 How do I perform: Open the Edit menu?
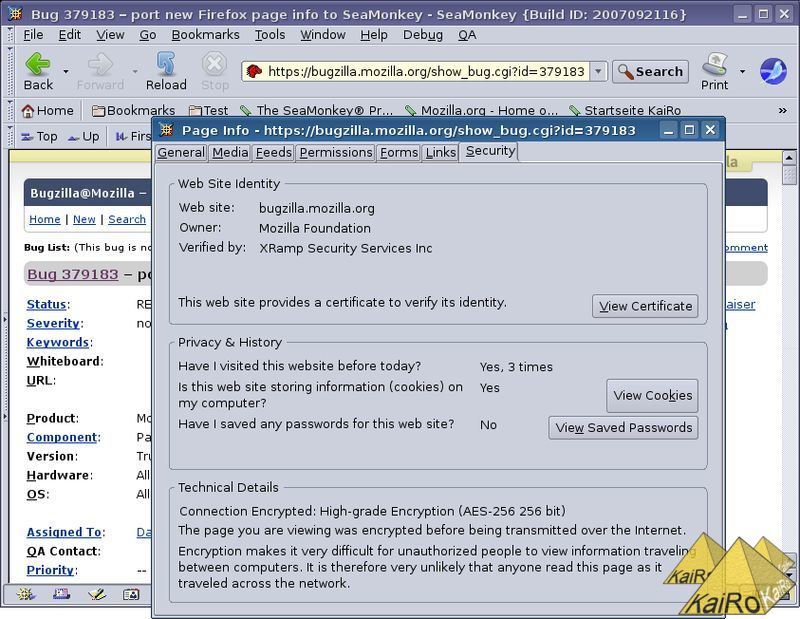[x=69, y=35]
